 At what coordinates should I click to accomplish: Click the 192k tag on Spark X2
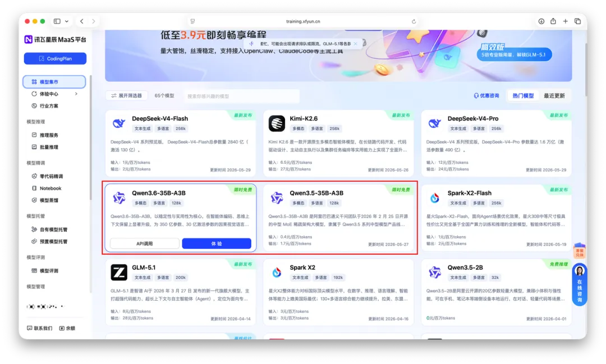pyautogui.click(x=338, y=278)
